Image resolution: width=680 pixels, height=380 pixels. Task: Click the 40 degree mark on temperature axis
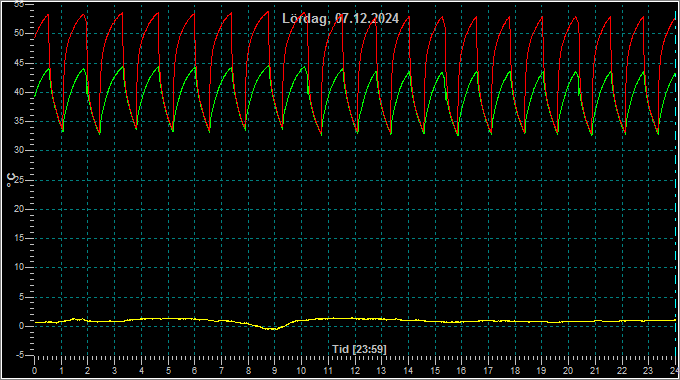click(x=20, y=92)
